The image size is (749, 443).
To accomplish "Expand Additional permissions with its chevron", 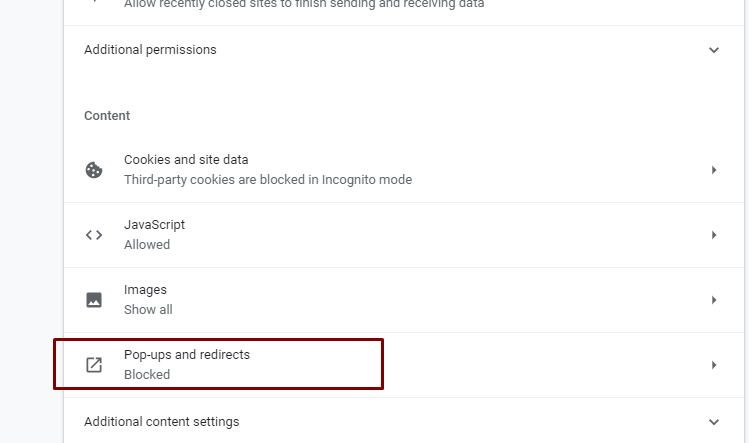I will tap(714, 50).
